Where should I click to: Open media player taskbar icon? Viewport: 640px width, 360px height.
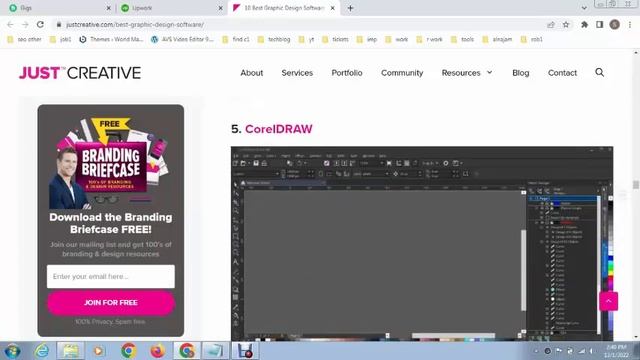98,351
